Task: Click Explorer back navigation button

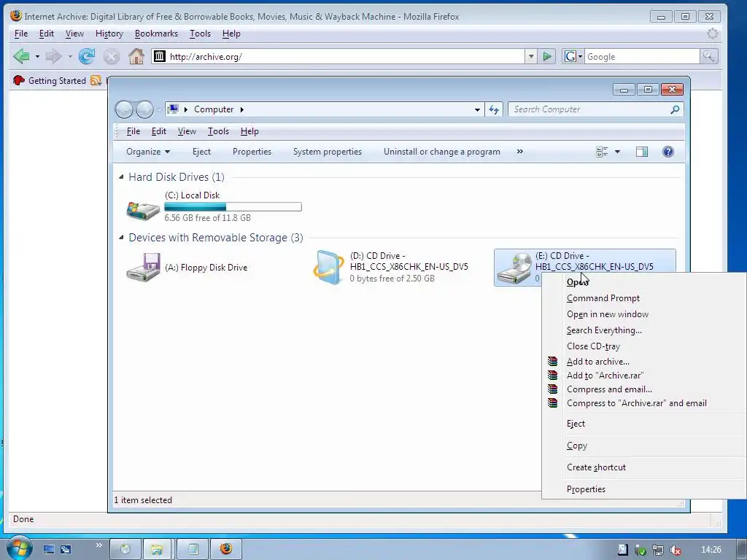Action: (124, 109)
